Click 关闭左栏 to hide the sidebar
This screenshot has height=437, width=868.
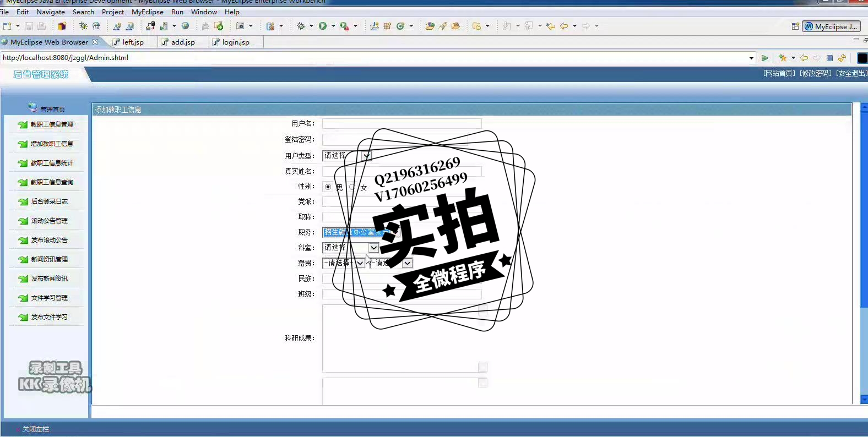(x=36, y=429)
